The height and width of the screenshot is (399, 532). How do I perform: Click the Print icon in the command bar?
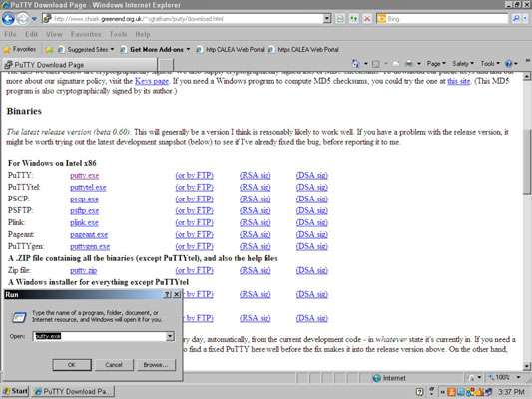[x=409, y=64]
